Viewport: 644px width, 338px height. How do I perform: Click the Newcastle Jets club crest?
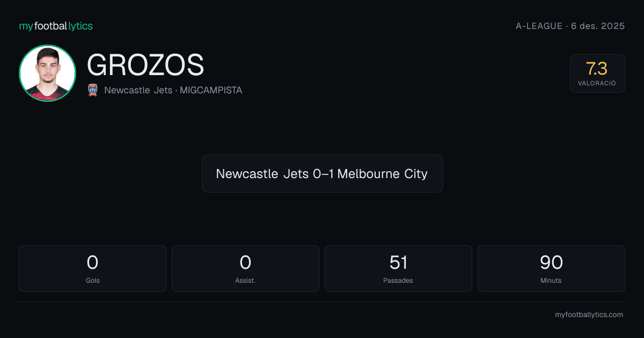click(x=92, y=90)
